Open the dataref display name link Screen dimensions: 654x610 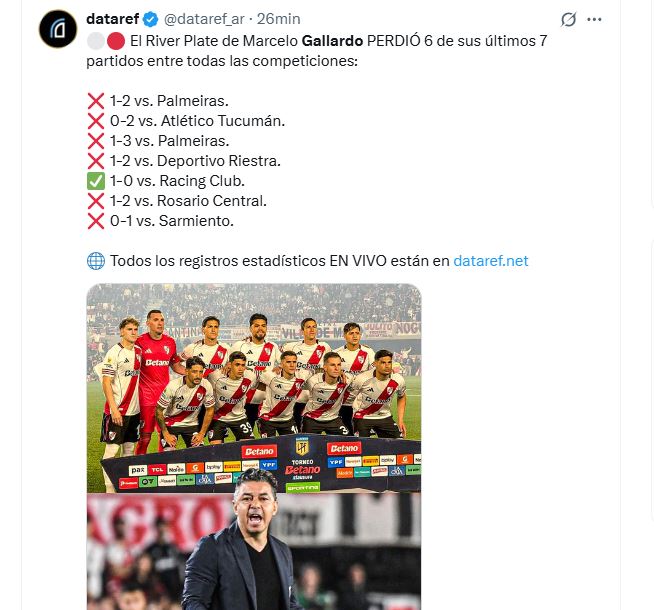(x=112, y=19)
